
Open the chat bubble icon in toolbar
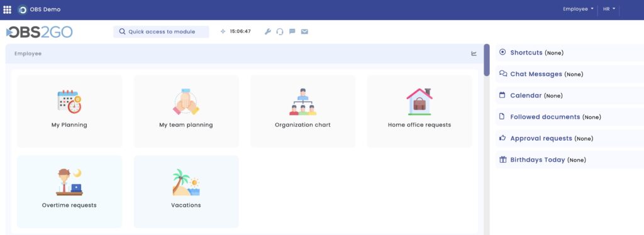292,31
